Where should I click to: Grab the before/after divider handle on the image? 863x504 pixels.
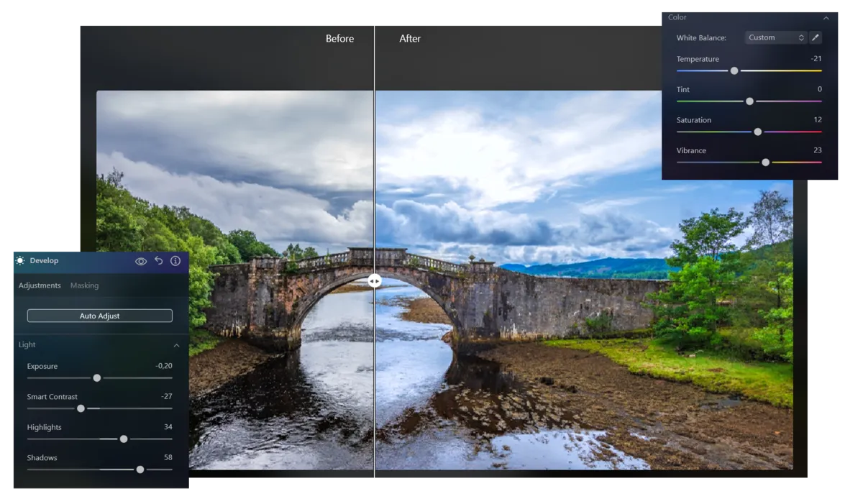[374, 280]
